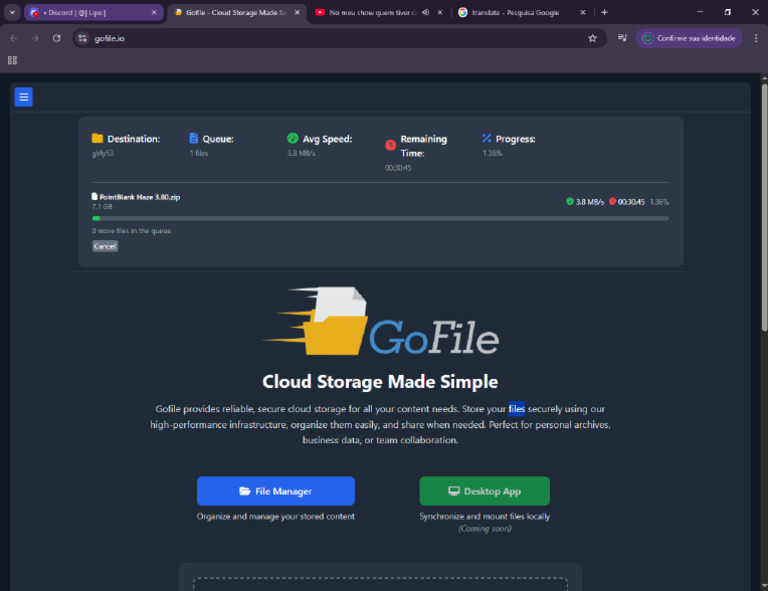Click the small file icon beside PointBlank
This screenshot has width=768, height=591.
95,196
